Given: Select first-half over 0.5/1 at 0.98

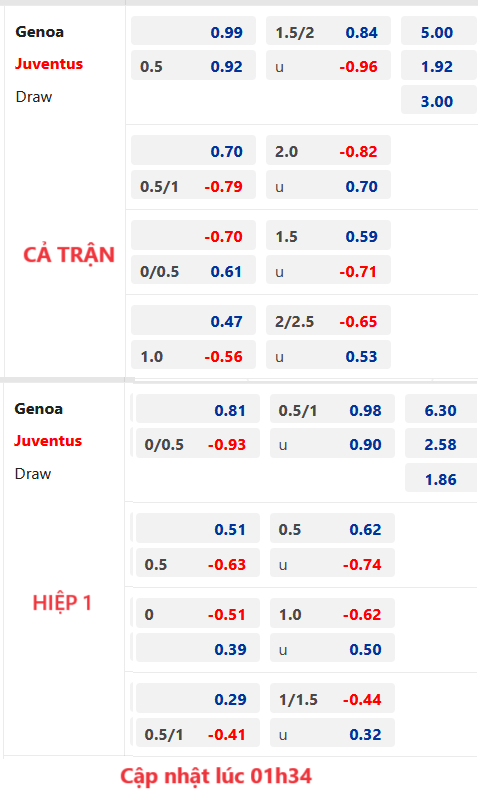Looking at the screenshot, I should tap(332, 410).
